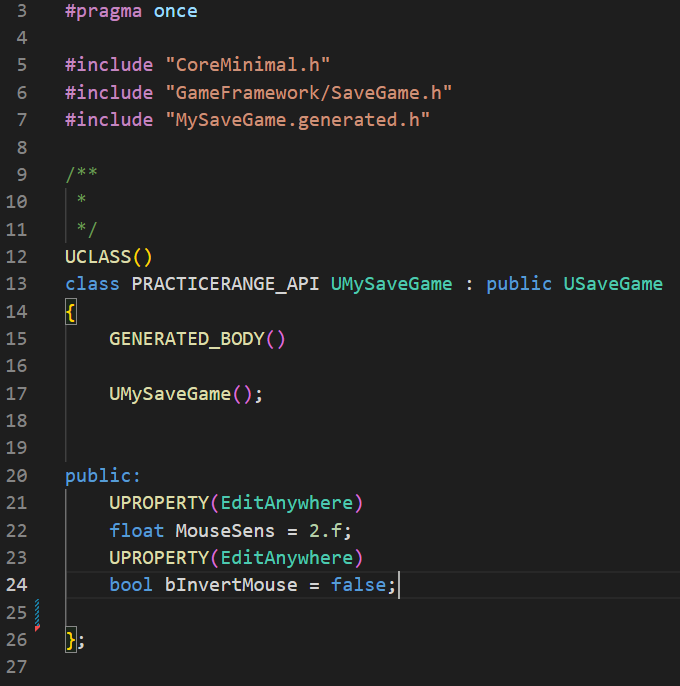
Task: Click line number 27 in the gutter
Action: (17, 668)
